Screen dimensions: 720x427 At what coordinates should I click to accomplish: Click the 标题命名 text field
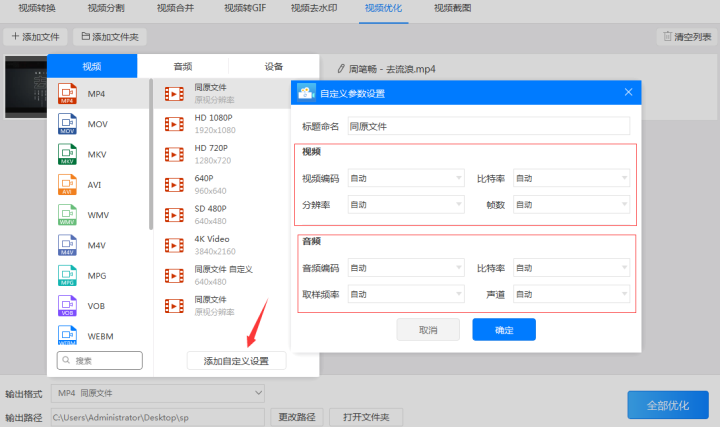coord(489,126)
